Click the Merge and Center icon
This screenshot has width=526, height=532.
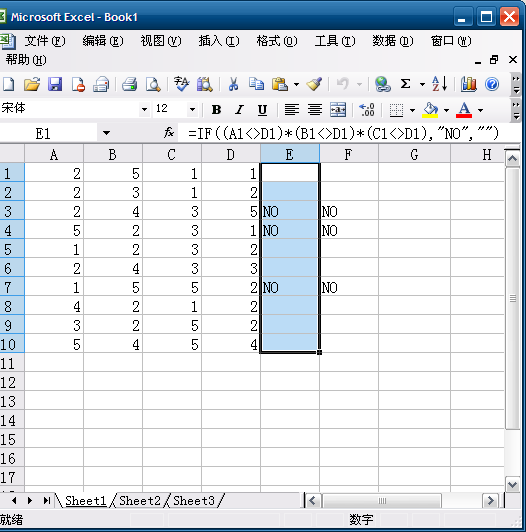[338, 110]
